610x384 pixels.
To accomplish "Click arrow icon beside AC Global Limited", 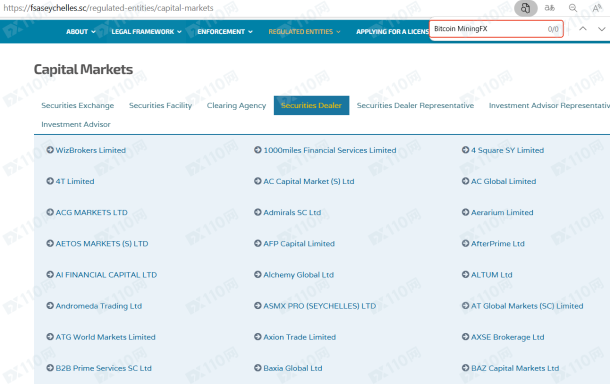I will pos(465,181).
